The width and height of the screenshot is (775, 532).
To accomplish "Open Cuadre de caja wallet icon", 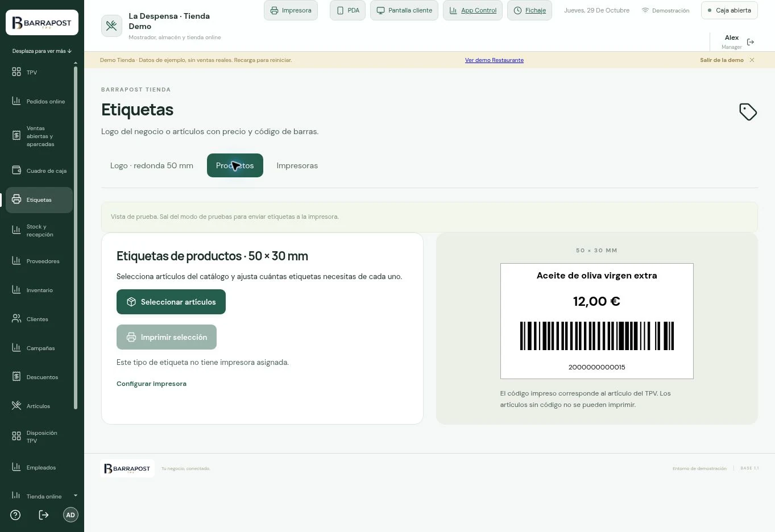I will click(16, 171).
